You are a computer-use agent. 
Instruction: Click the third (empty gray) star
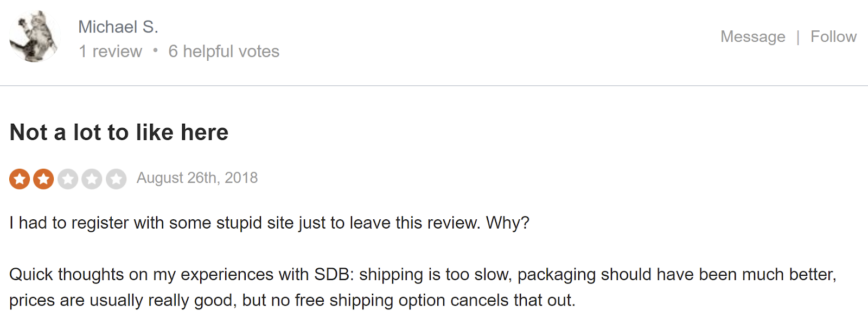click(68, 179)
